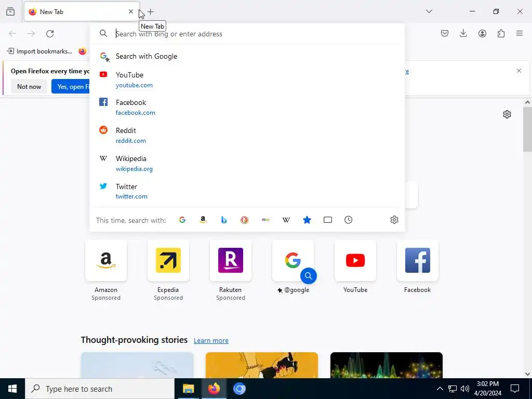Open the Firefox account icon
532x399 pixels.
(482, 33)
